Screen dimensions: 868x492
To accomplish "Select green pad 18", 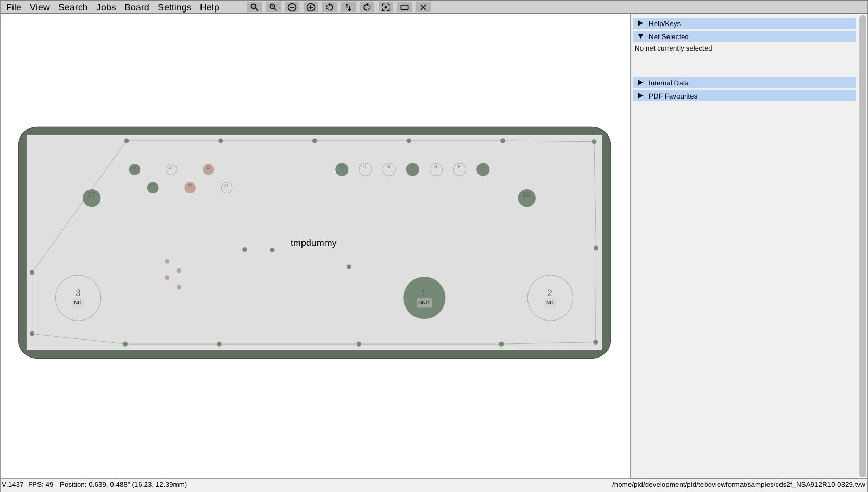I will [x=527, y=198].
